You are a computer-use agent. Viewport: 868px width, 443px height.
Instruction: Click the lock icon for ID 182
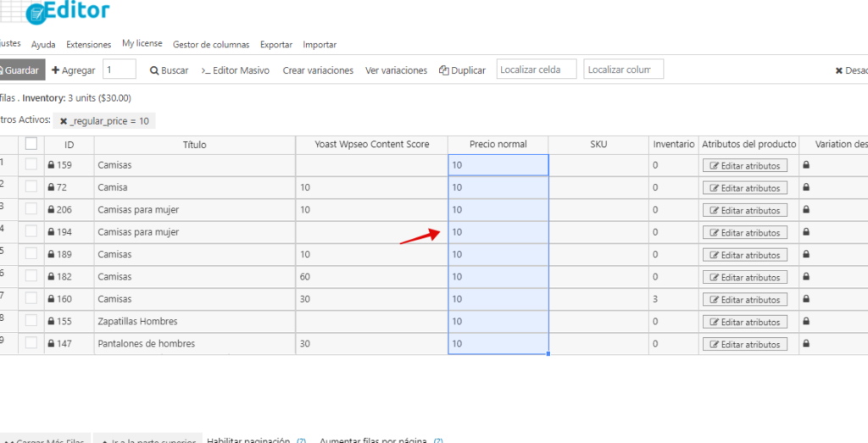pos(51,276)
